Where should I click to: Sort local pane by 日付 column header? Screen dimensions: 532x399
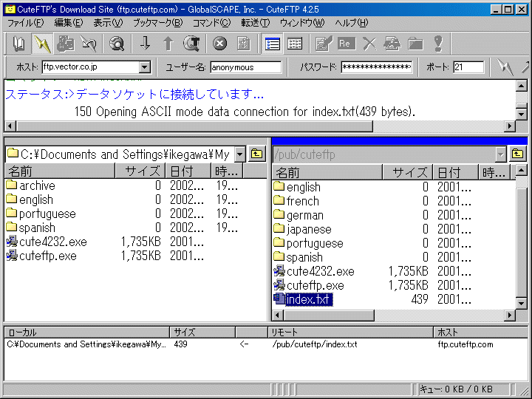(x=188, y=171)
